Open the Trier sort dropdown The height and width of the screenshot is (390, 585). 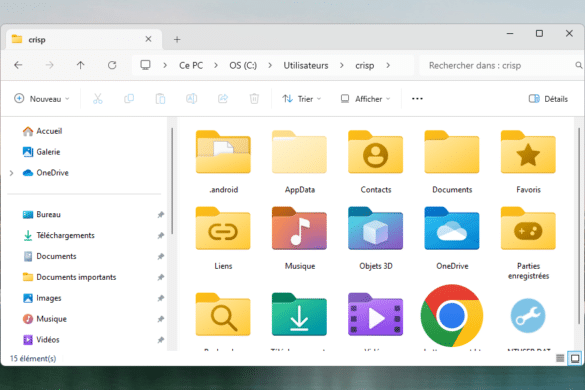coord(301,99)
